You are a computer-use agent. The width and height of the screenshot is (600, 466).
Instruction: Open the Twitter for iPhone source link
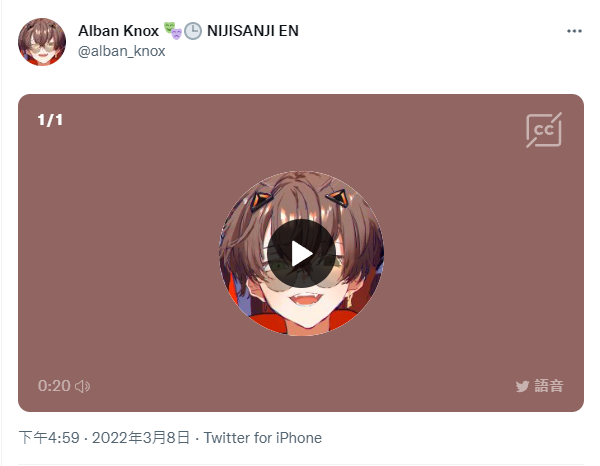tap(262, 438)
